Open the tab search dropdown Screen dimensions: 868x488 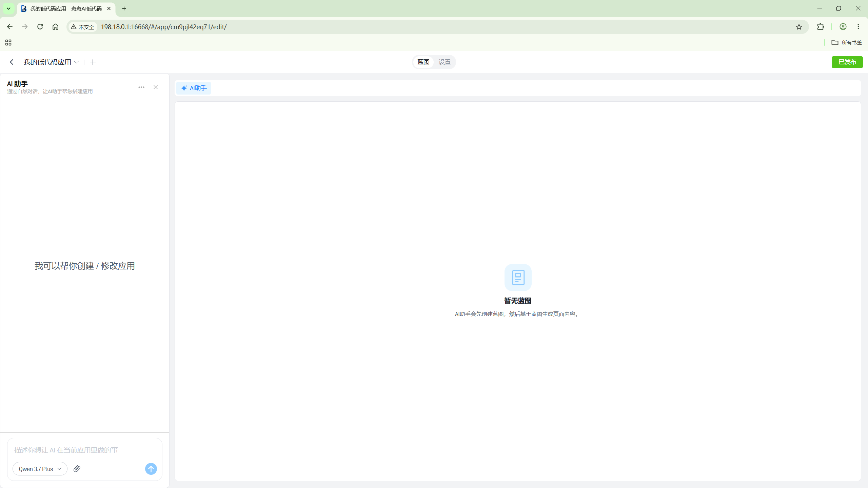click(x=8, y=8)
